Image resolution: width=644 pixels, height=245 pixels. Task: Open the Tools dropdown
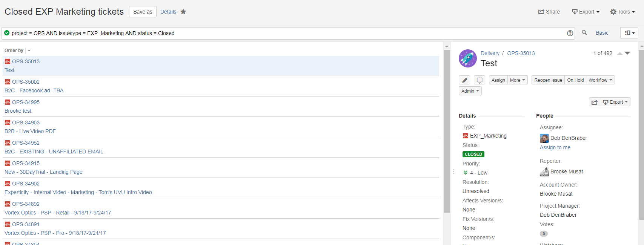pyautogui.click(x=622, y=12)
